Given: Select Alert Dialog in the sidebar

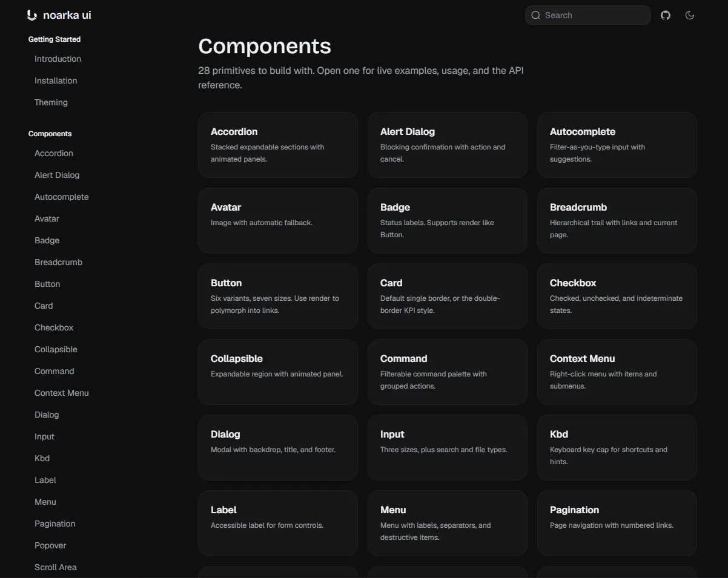Looking at the screenshot, I should [57, 175].
